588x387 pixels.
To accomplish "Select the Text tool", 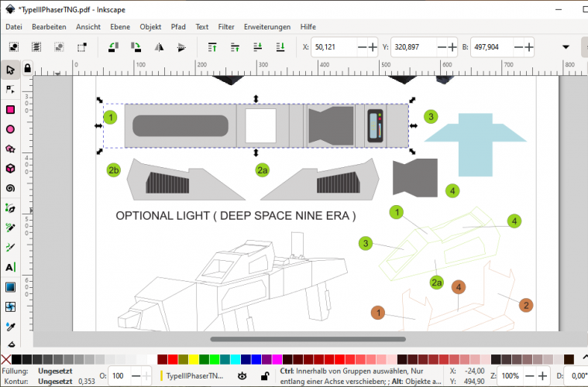I will [11, 267].
